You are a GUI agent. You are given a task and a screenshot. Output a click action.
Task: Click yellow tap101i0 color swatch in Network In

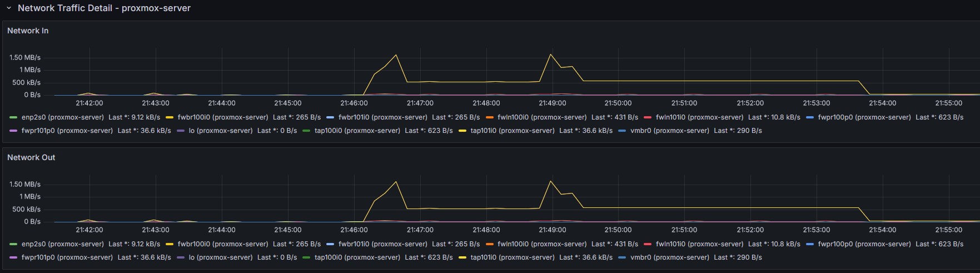[462, 131]
